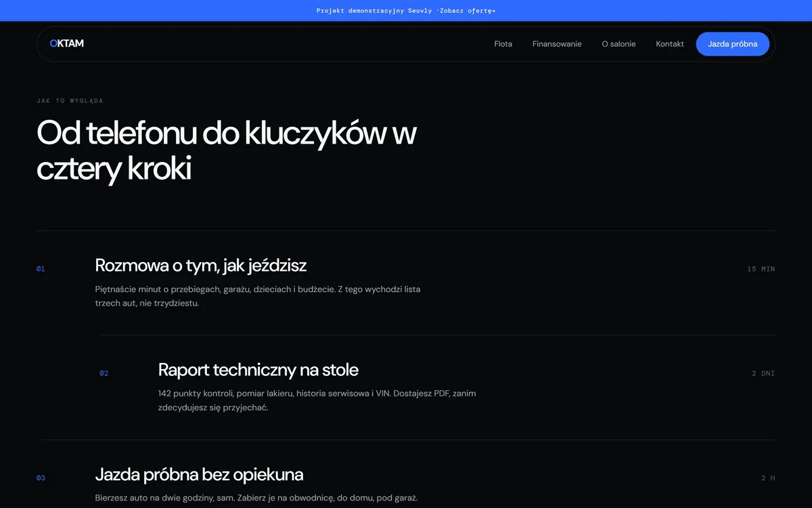Viewport: 812px width, 508px height.
Task: Follow the Zobacz ofertę banner link
Action: click(x=468, y=11)
